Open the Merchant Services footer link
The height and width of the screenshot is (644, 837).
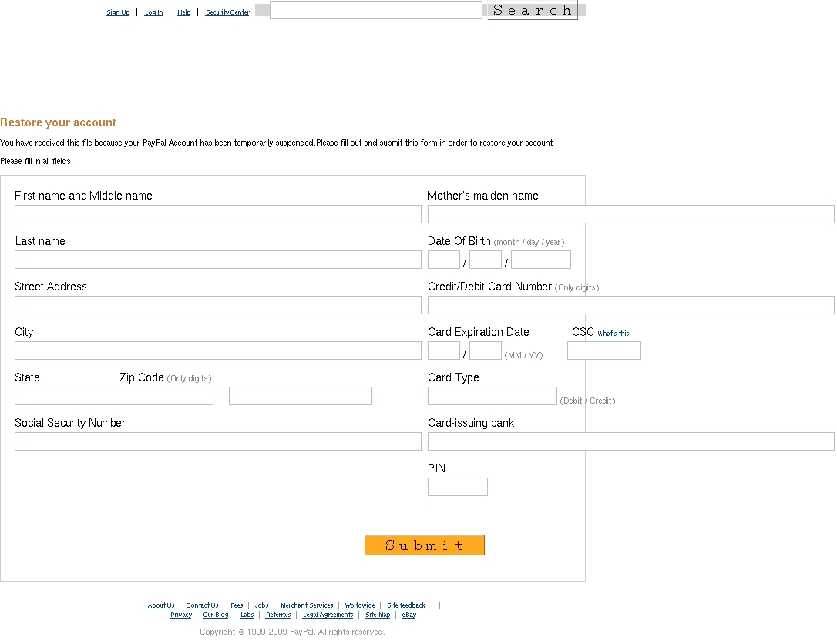pos(307,605)
